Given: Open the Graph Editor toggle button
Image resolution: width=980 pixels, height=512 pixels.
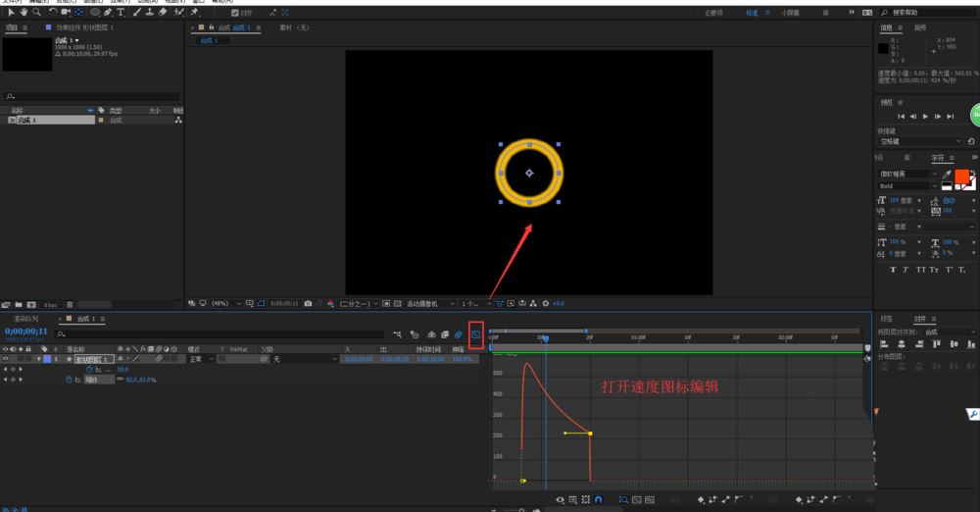Looking at the screenshot, I should (476, 334).
